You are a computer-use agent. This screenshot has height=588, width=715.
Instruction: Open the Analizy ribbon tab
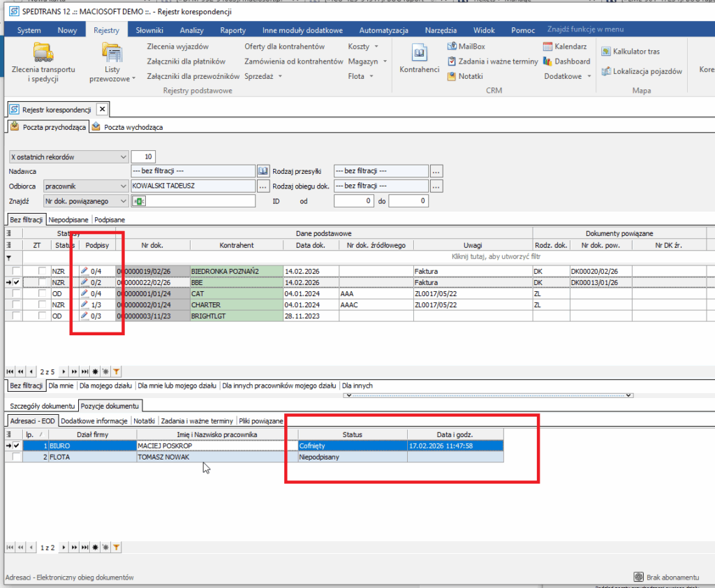pos(191,30)
